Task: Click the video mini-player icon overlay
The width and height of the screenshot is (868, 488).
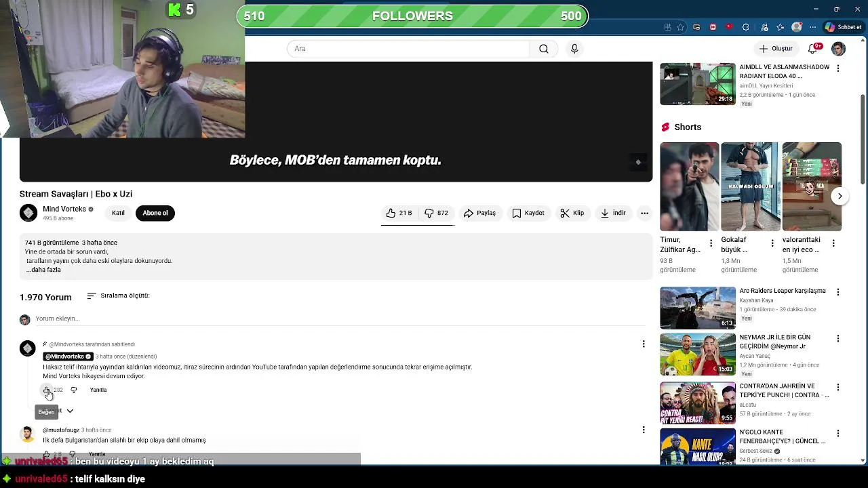Action: (638, 162)
